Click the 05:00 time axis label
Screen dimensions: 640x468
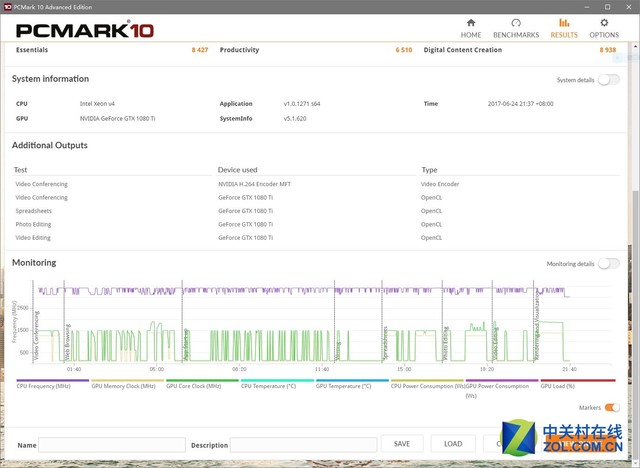[157, 369]
